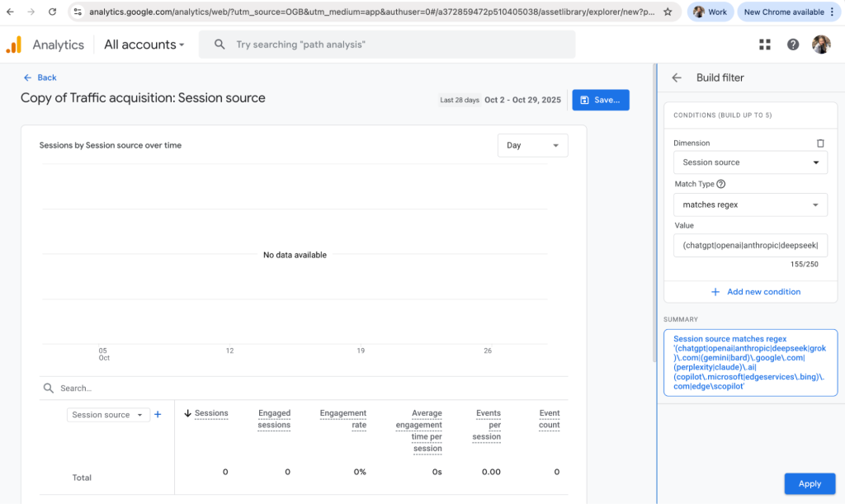Open the All accounts selector

pos(144,45)
